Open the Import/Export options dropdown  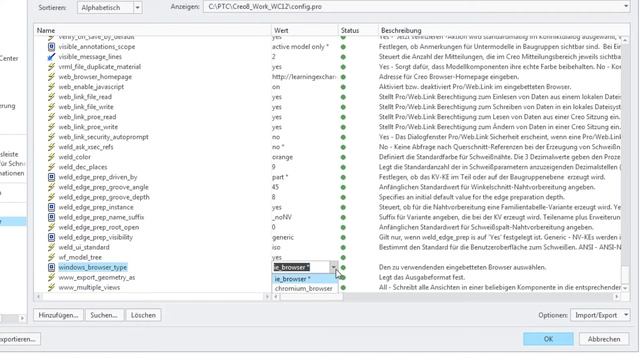click(600, 315)
